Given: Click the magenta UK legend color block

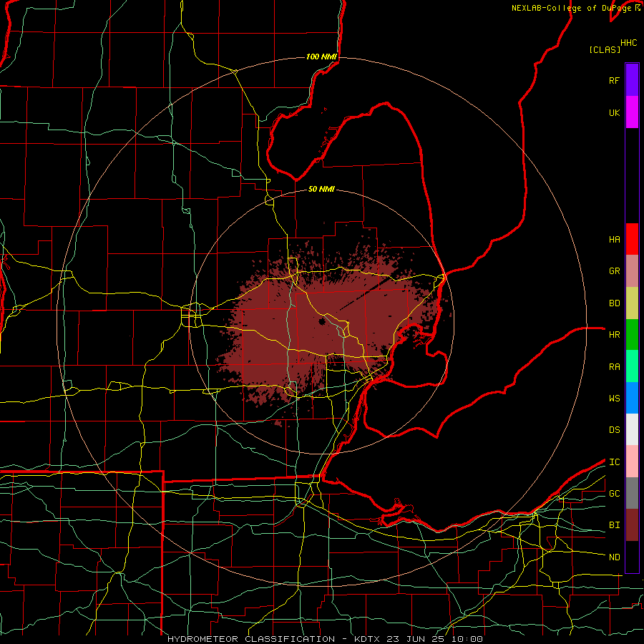Looking at the screenshot, I should 632,112.
